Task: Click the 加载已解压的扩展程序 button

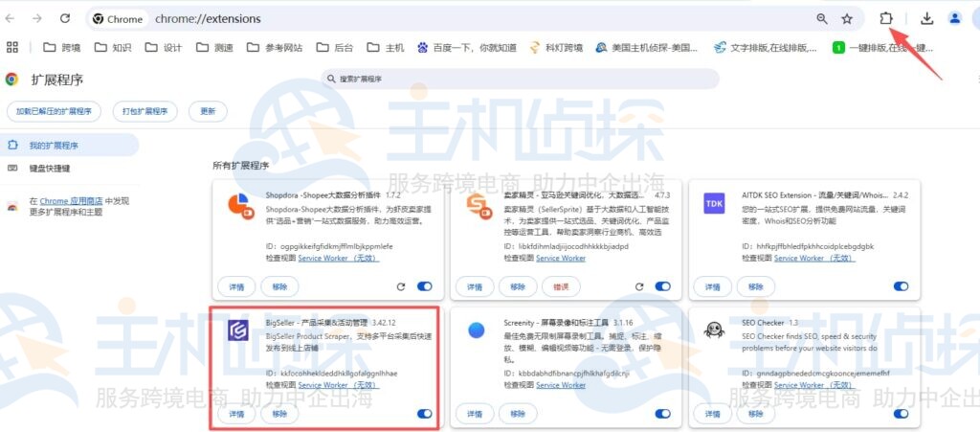Action: (54, 111)
